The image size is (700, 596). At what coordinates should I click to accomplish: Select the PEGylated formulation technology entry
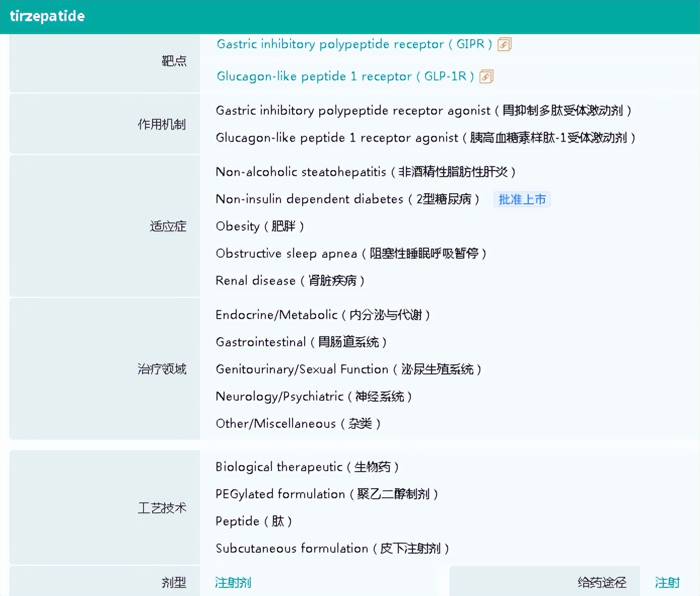[x=327, y=494]
